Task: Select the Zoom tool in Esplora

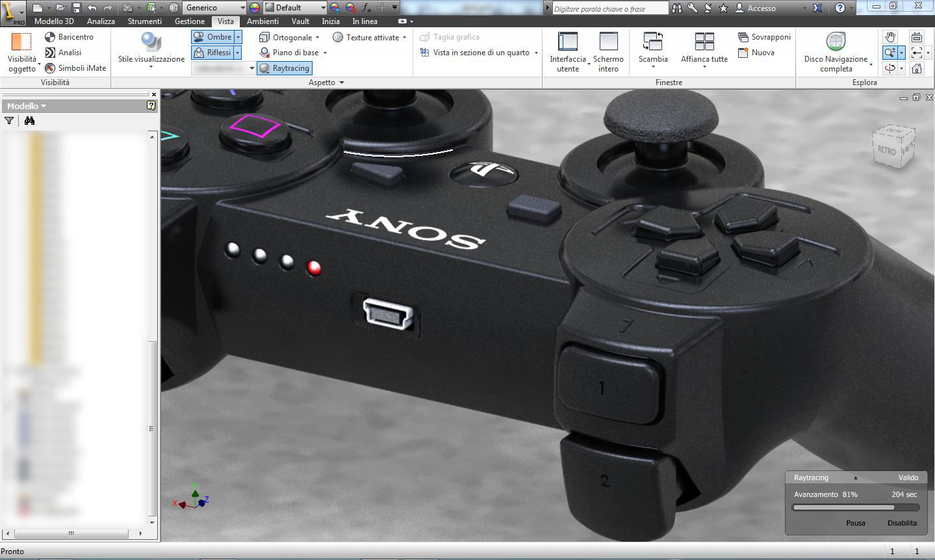Action: [x=890, y=53]
